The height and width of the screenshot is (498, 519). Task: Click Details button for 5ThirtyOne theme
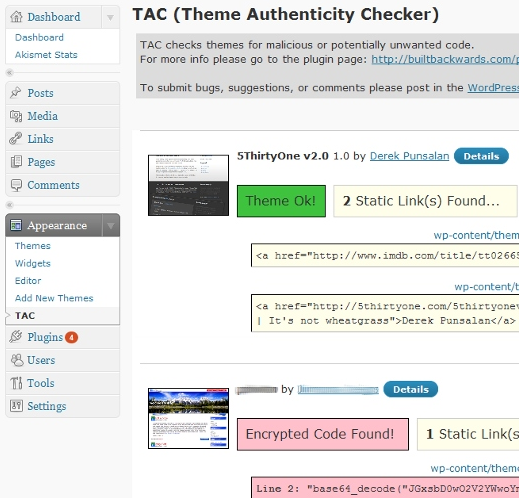pyautogui.click(x=481, y=156)
